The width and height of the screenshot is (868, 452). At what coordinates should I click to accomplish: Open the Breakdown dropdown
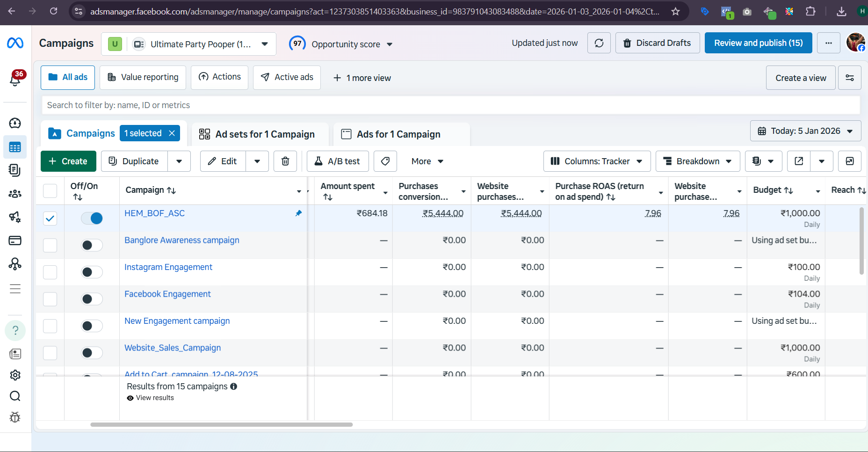(697, 161)
